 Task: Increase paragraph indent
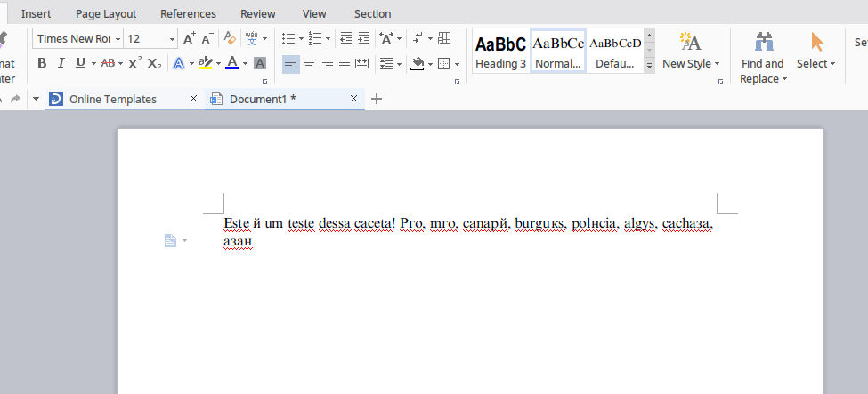[364, 38]
